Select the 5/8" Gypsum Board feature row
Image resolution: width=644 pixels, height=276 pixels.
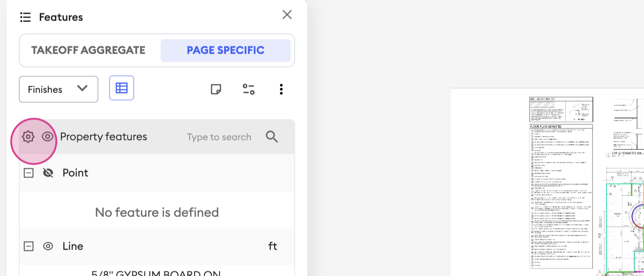pyautogui.click(x=157, y=272)
